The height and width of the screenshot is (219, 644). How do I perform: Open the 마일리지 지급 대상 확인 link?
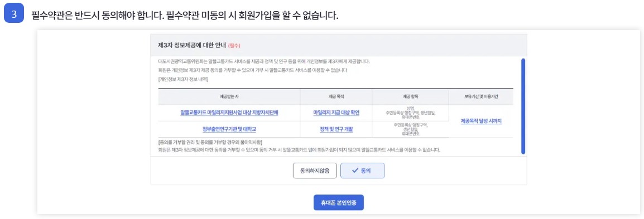pyautogui.click(x=336, y=113)
